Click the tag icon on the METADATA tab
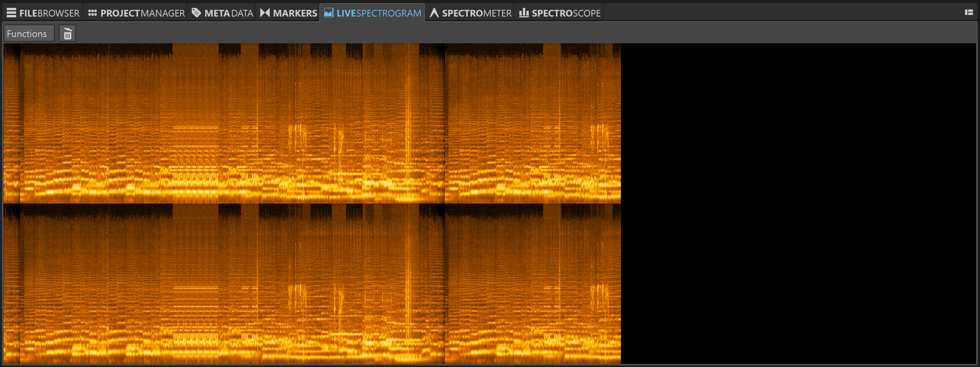Image resolution: width=980 pixels, height=367 pixels. [x=196, y=12]
